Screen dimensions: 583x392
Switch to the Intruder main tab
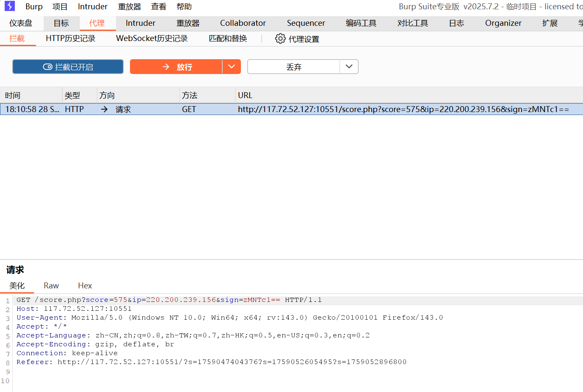pos(141,23)
